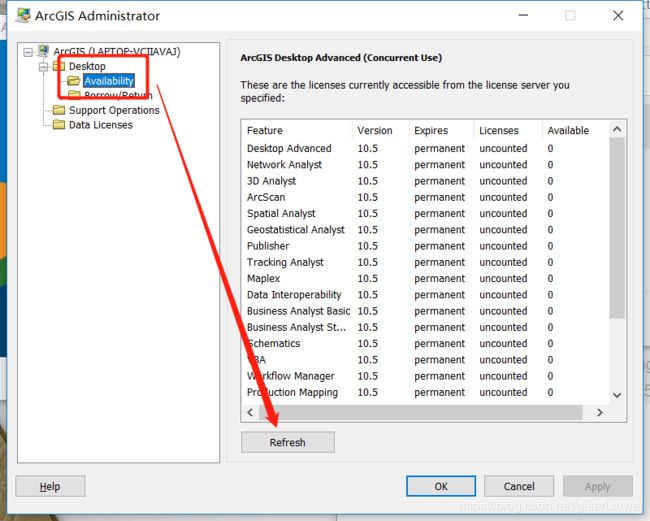Click the Desktop folder icon in tree
This screenshot has width=650, height=521.
pyautogui.click(x=59, y=65)
